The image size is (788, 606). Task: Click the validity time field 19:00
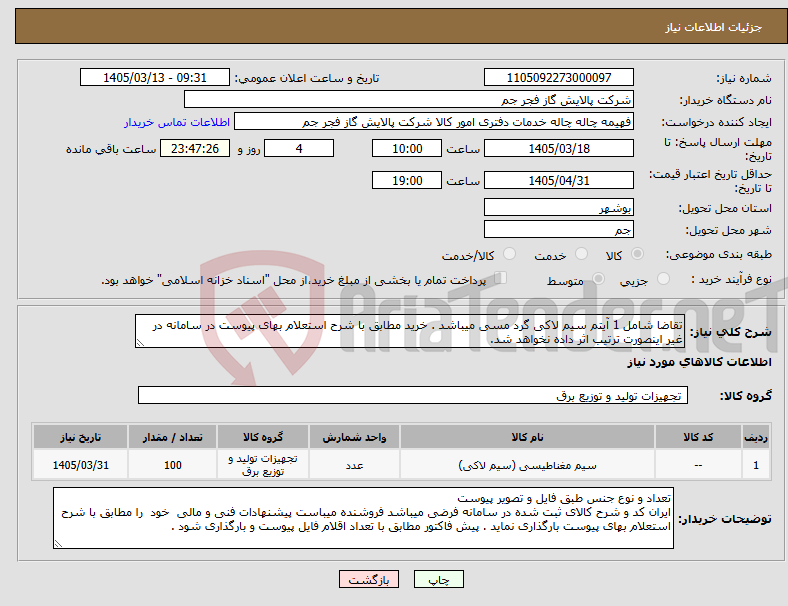pyautogui.click(x=407, y=180)
